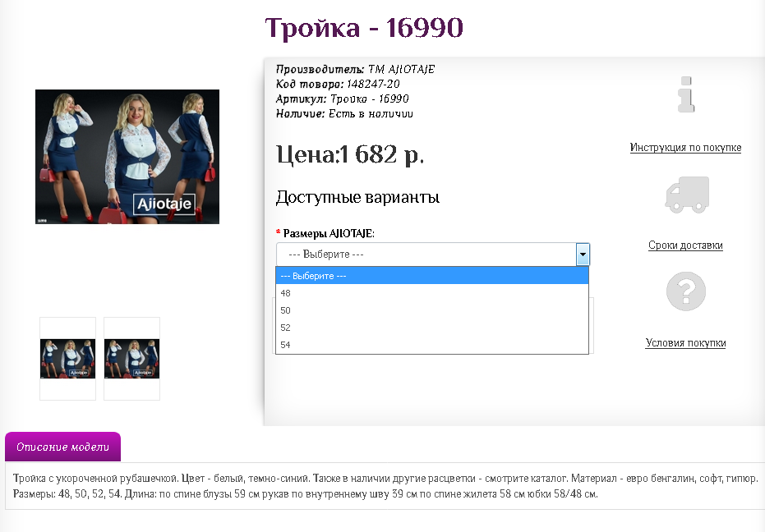Open the main product photo
This screenshot has height=532, width=765.
(127, 157)
